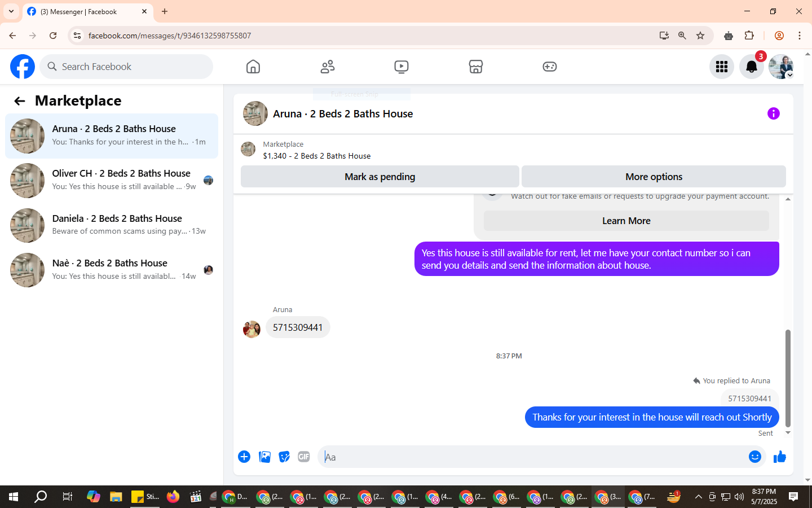
Task: Click the chat scrollbar down arrow
Action: tap(788, 433)
